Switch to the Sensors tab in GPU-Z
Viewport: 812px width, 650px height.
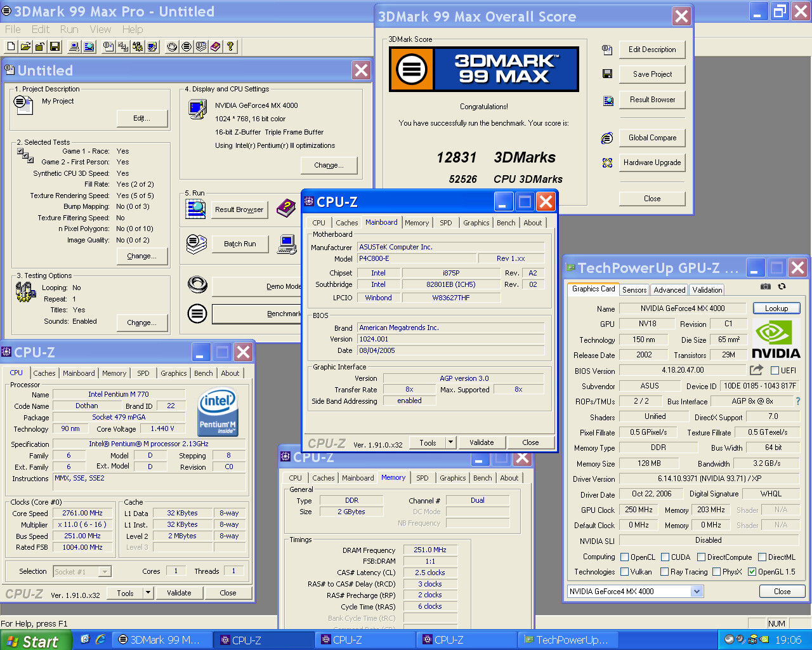(x=634, y=289)
